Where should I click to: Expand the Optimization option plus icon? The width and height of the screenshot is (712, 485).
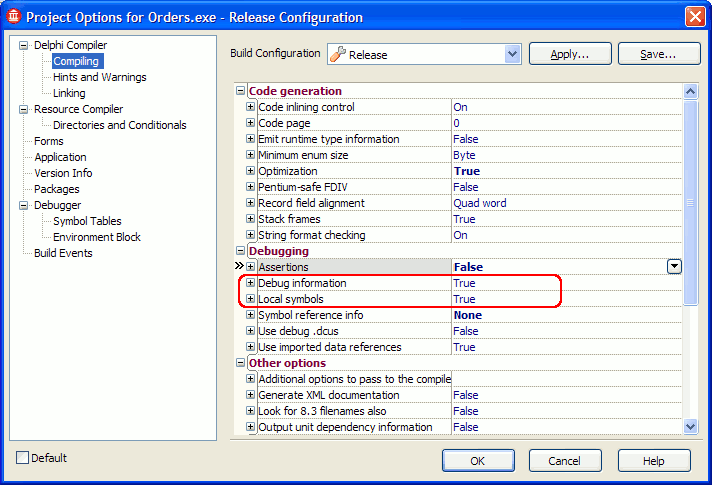251,171
